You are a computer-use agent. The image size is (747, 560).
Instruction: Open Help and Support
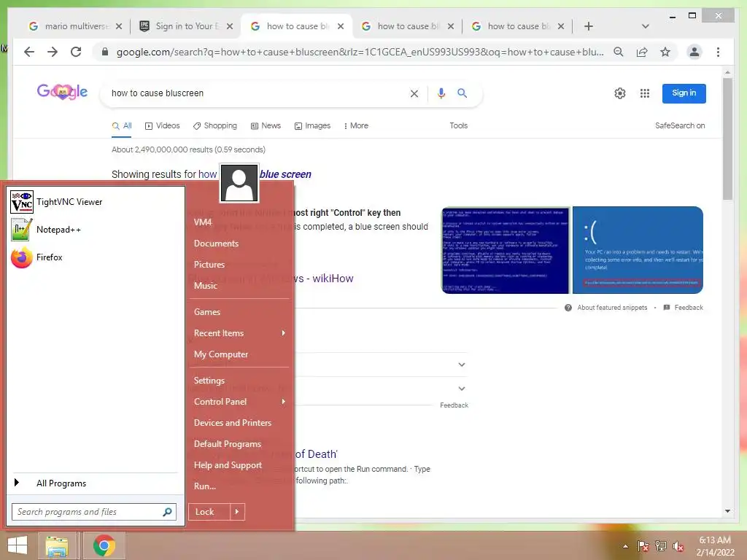[x=228, y=465]
